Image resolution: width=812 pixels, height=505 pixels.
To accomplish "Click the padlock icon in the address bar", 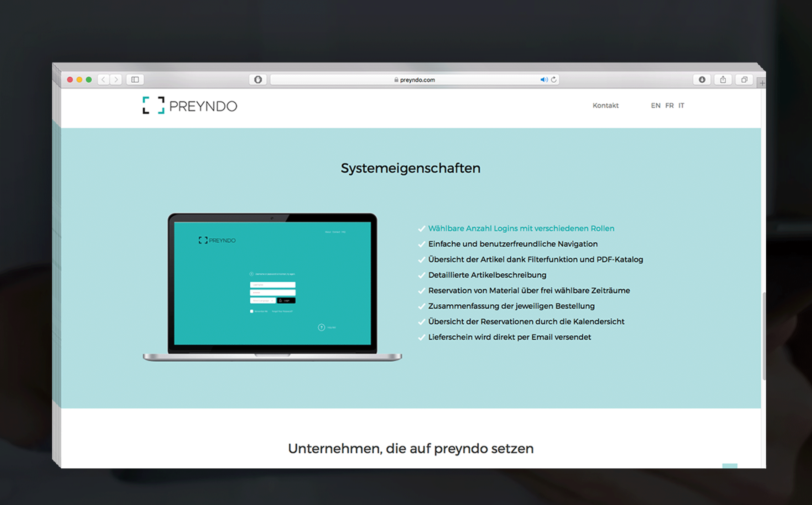I will (396, 80).
